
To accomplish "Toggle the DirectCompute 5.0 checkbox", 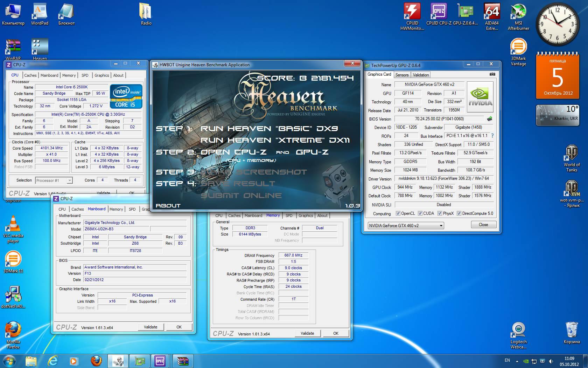I will [459, 213].
